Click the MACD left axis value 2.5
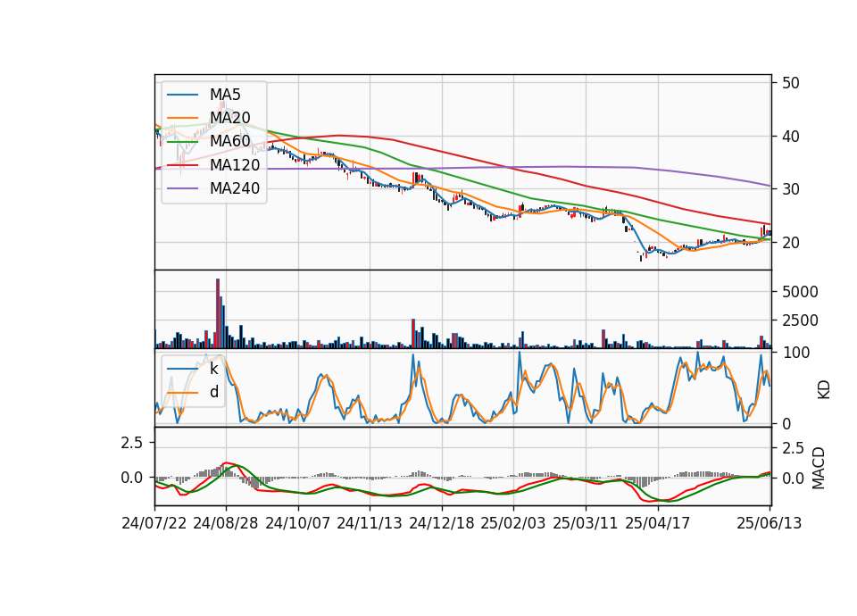The width and height of the screenshot is (857, 616). pyautogui.click(x=132, y=443)
